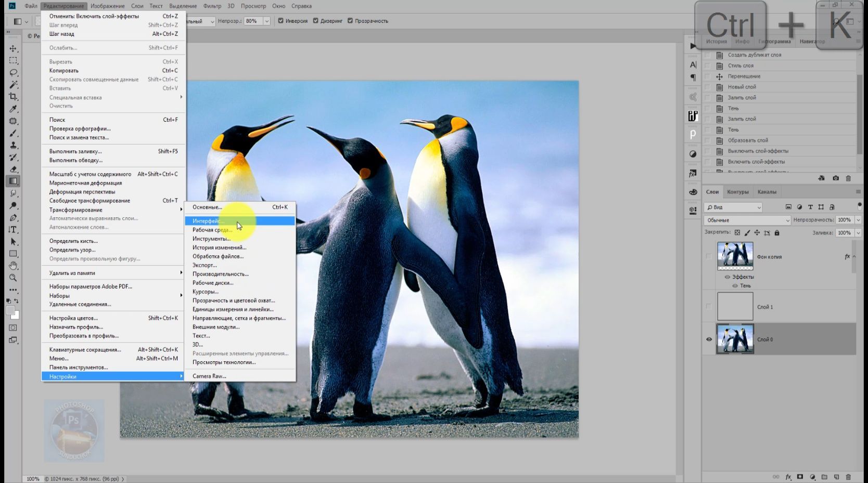Choose Интерфейс... in settings submenu

(x=240, y=221)
